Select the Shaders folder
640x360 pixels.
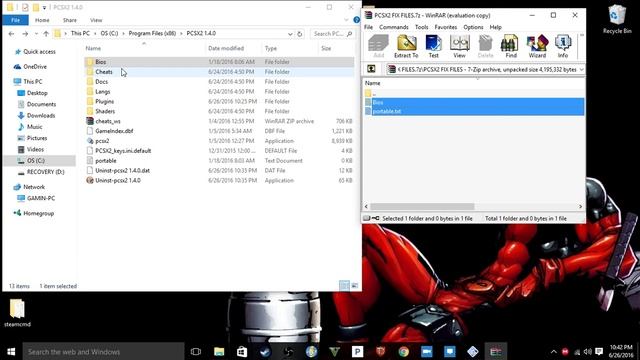[219, 111]
